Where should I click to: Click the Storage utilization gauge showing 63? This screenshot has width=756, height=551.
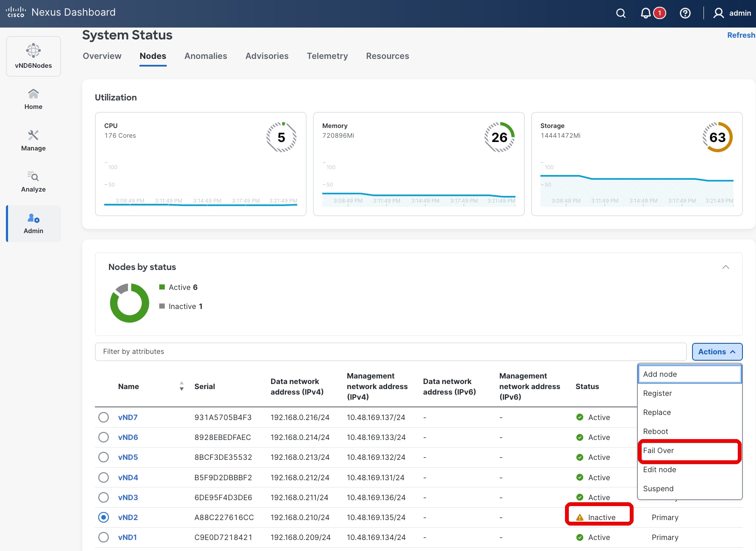pos(717,137)
